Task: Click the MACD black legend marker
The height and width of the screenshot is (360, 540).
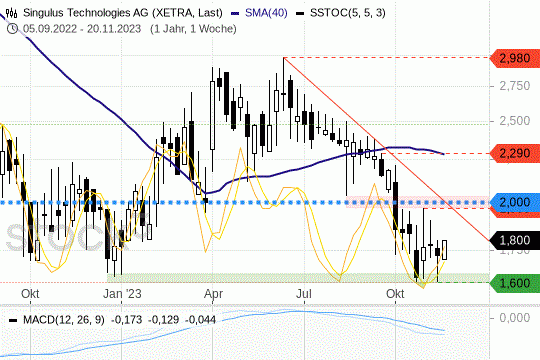Action: click(x=13, y=320)
